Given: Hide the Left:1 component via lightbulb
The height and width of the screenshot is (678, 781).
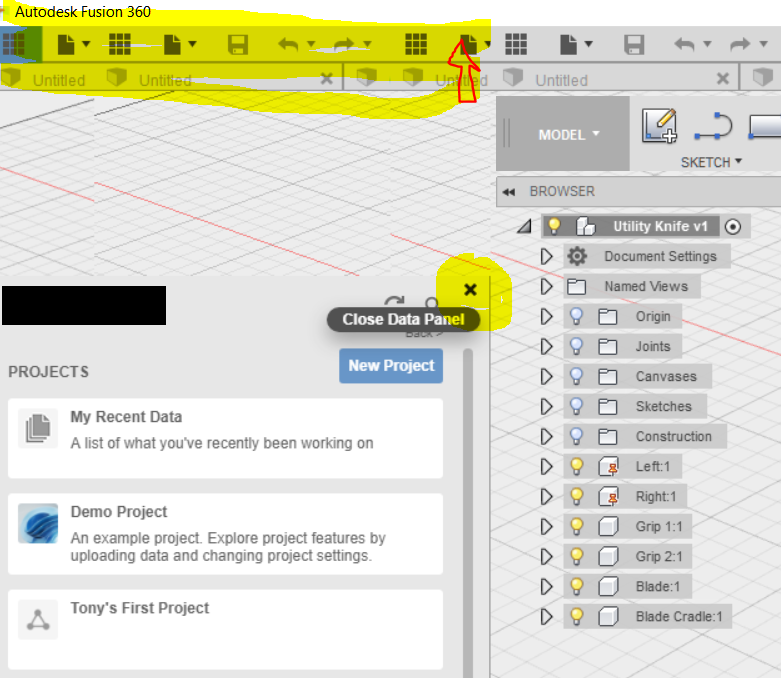Looking at the screenshot, I should click(x=576, y=467).
